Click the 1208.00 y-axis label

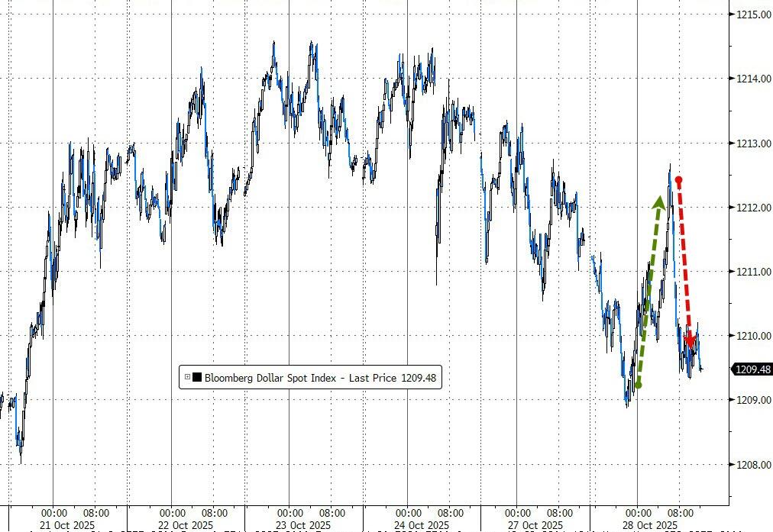point(752,464)
